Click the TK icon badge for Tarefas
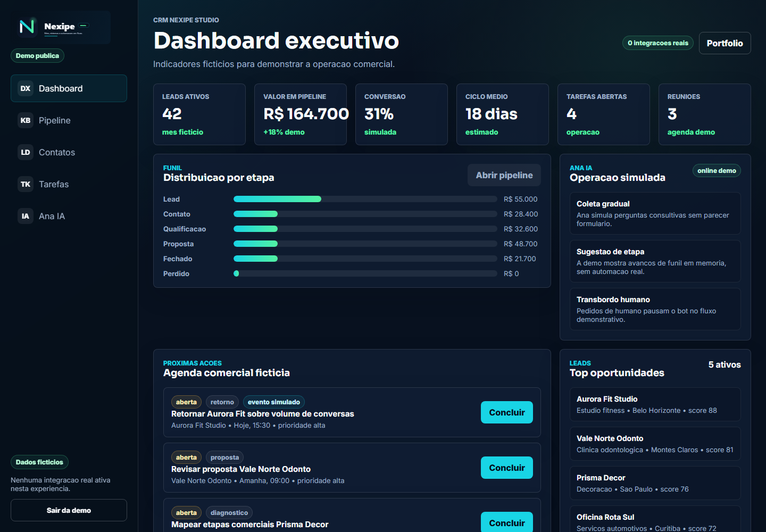 tap(26, 184)
